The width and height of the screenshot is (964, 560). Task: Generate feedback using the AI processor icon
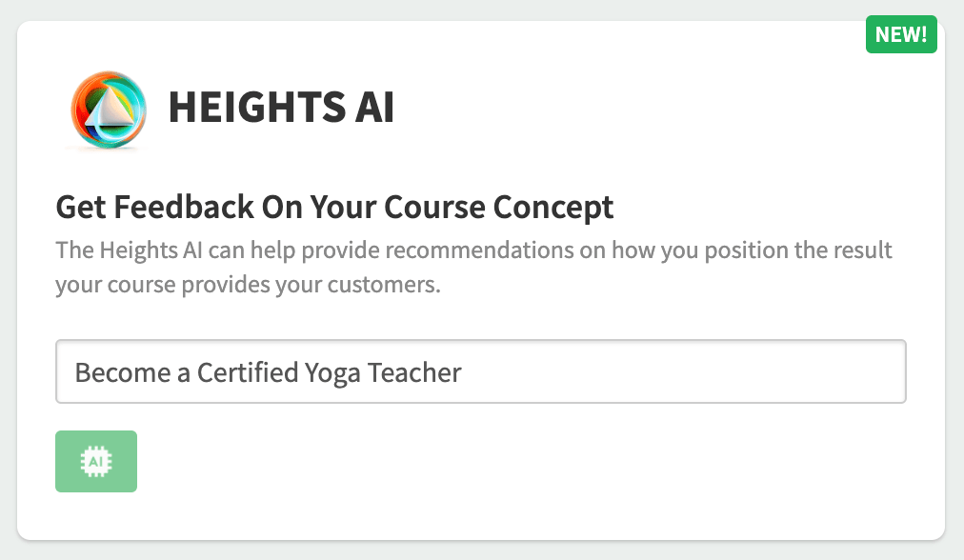[96, 461]
